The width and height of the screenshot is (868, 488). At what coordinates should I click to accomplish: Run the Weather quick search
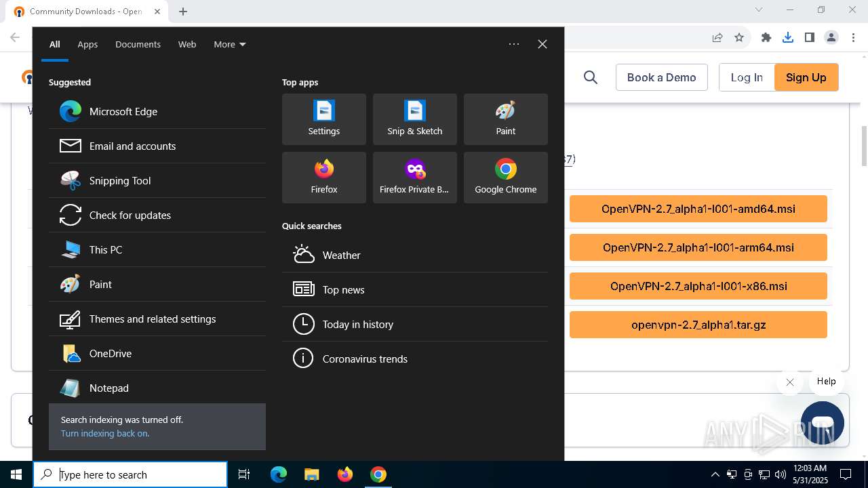point(415,256)
